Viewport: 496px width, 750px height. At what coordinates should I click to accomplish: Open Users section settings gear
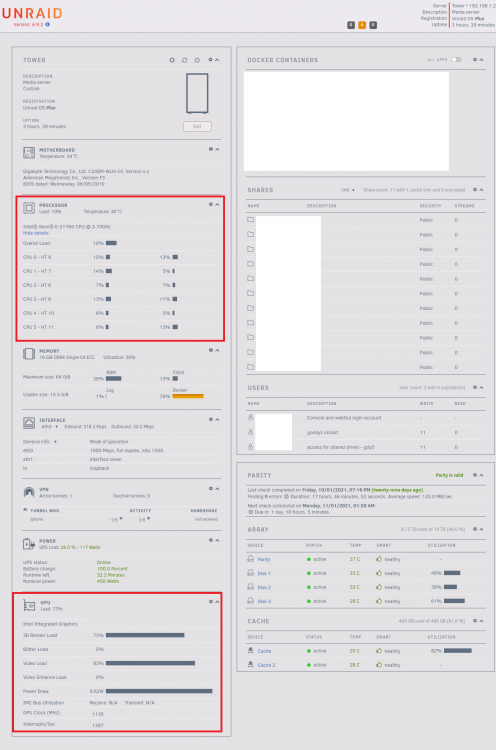475,387
